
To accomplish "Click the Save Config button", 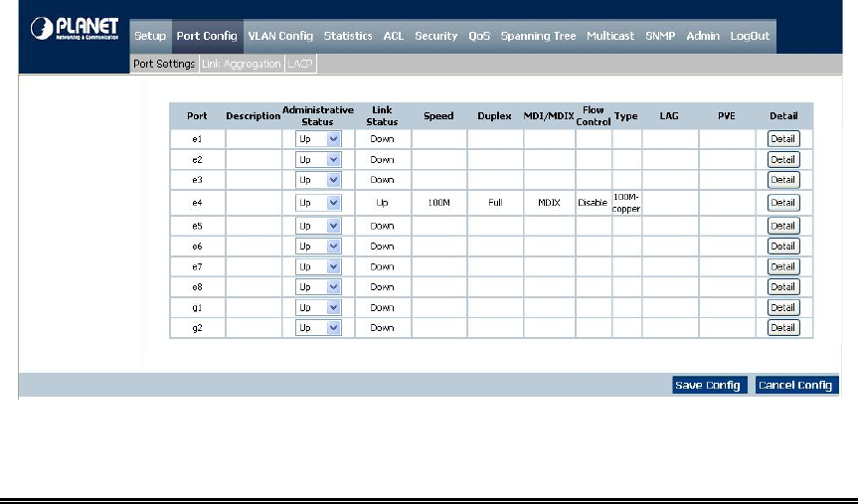I will (710, 386).
